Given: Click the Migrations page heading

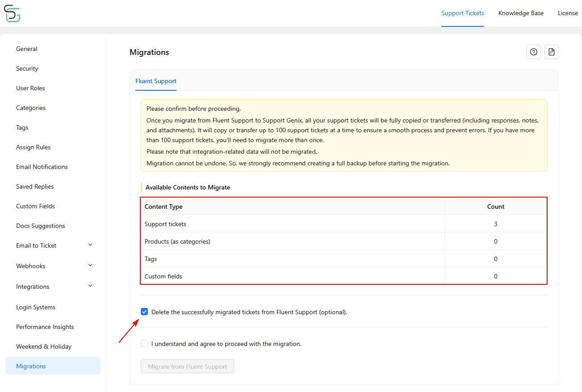Looking at the screenshot, I should (149, 52).
